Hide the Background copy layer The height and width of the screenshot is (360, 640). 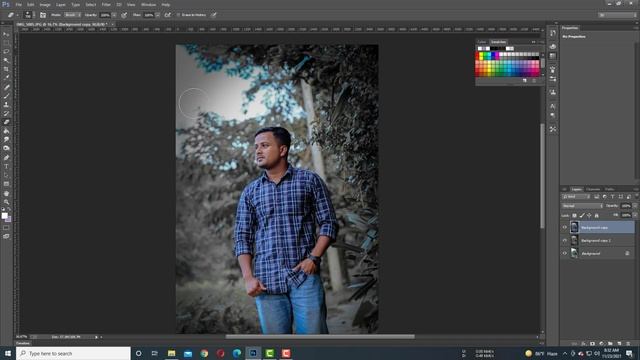tap(565, 227)
